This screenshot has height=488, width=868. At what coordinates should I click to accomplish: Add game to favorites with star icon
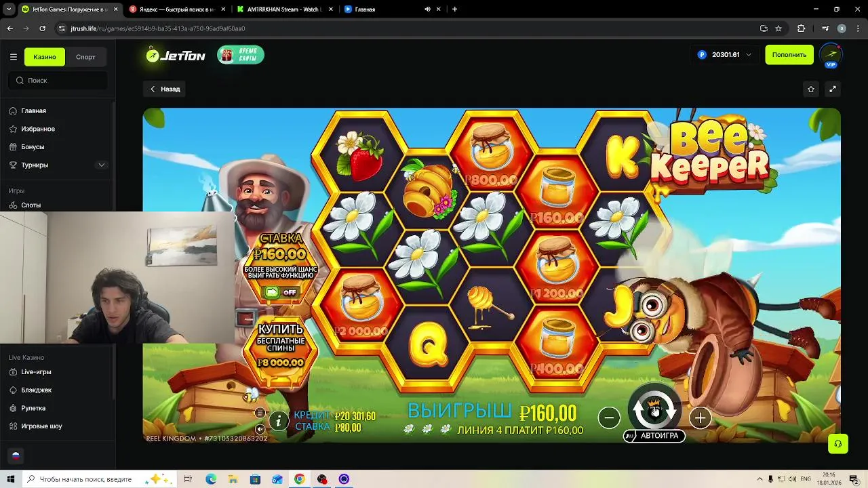coord(811,89)
